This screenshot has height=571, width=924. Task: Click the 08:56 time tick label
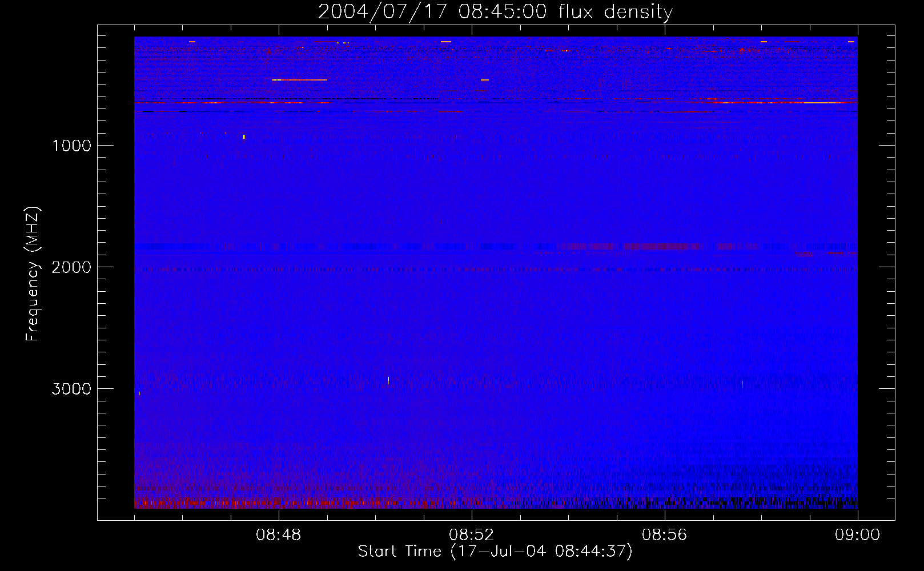tap(665, 535)
